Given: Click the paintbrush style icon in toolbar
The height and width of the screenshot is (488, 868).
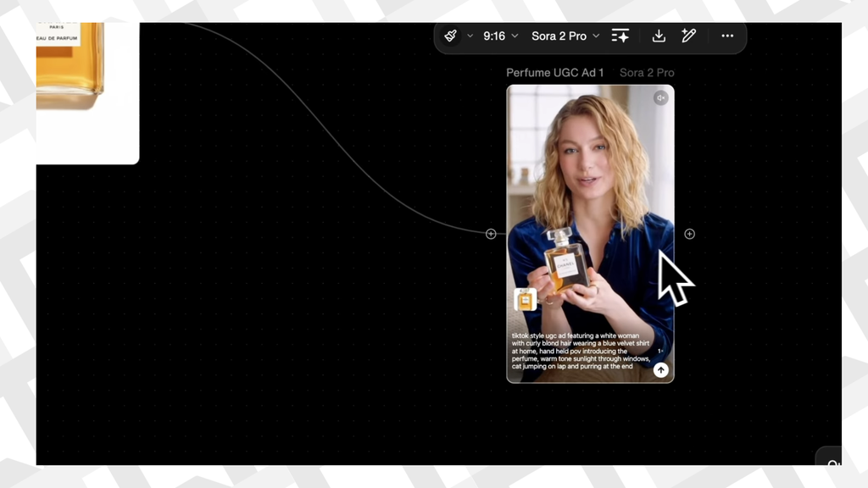Looking at the screenshot, I should 451,36.
